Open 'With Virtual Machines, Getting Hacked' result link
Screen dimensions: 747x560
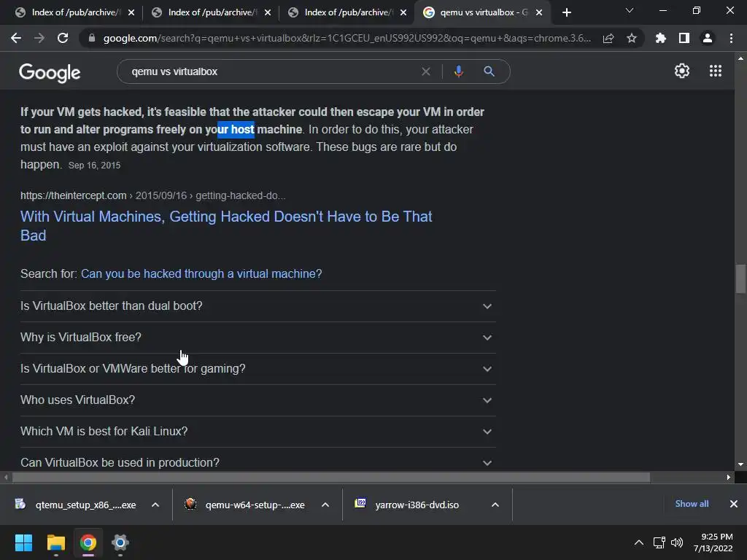(226, 226)
